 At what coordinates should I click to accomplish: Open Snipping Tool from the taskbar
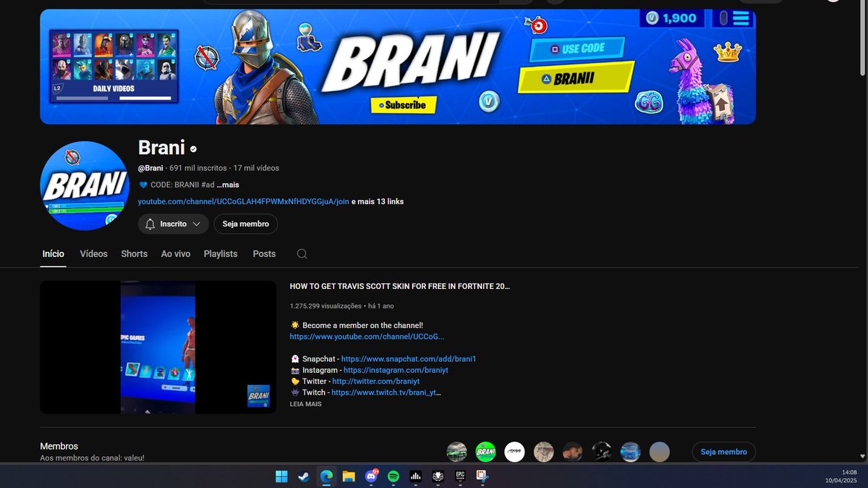[482, 476]
